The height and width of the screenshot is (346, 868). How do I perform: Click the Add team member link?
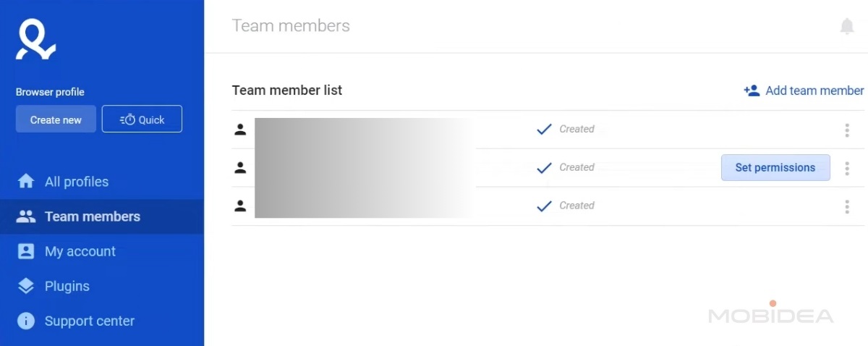[814, 90]
